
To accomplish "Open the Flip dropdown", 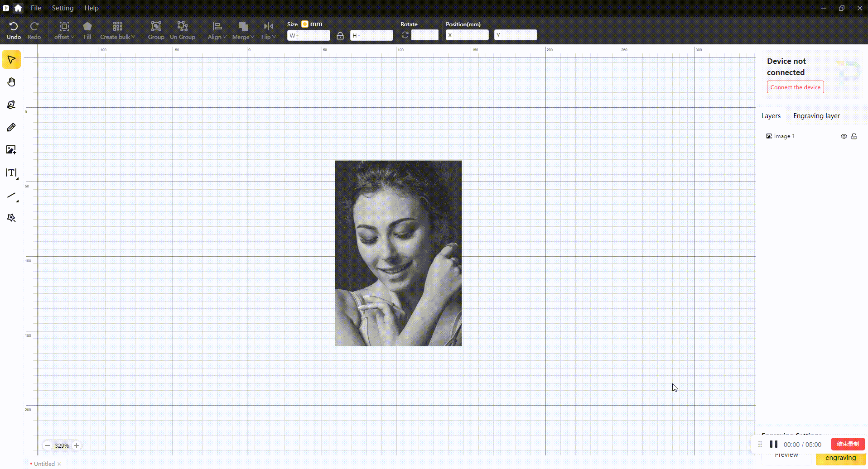I will (269, 31).
